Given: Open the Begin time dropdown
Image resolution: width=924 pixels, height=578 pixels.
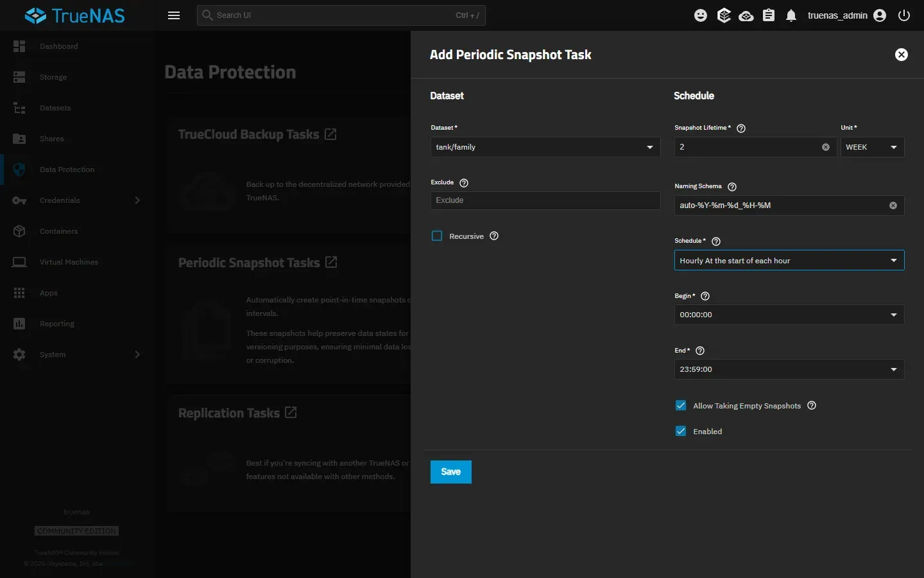Looking at the screenshot, I should (789, 315).
